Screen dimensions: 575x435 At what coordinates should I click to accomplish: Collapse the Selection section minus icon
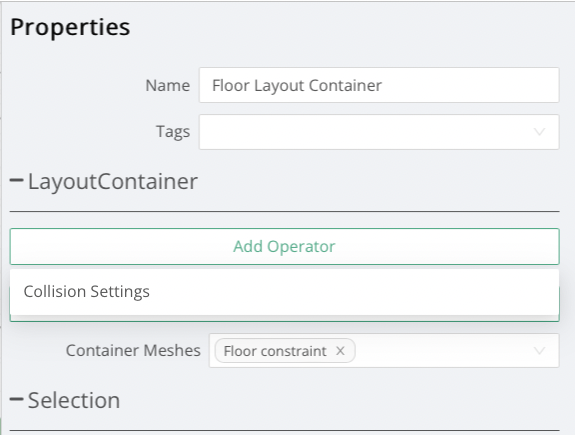[17, 399]
